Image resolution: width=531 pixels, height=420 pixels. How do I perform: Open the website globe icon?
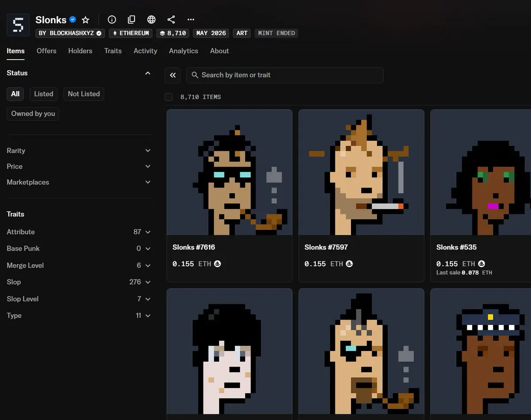[x=151, y=19]
